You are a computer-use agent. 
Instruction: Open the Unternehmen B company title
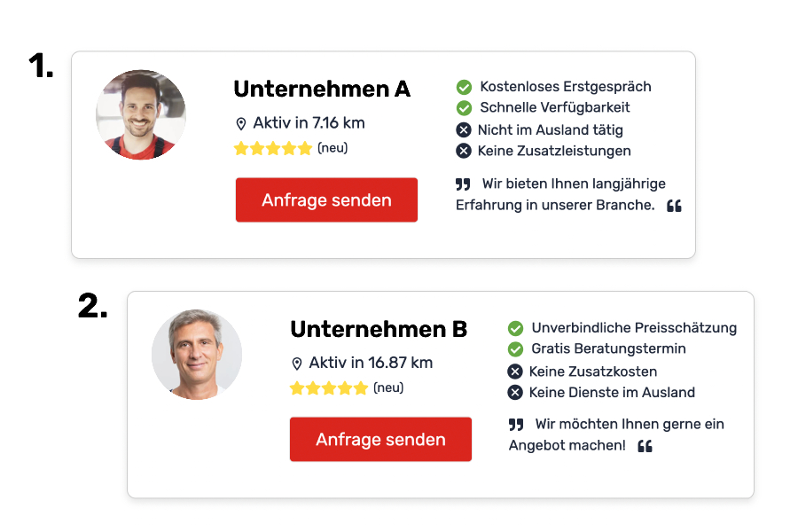tap(379, 329)
